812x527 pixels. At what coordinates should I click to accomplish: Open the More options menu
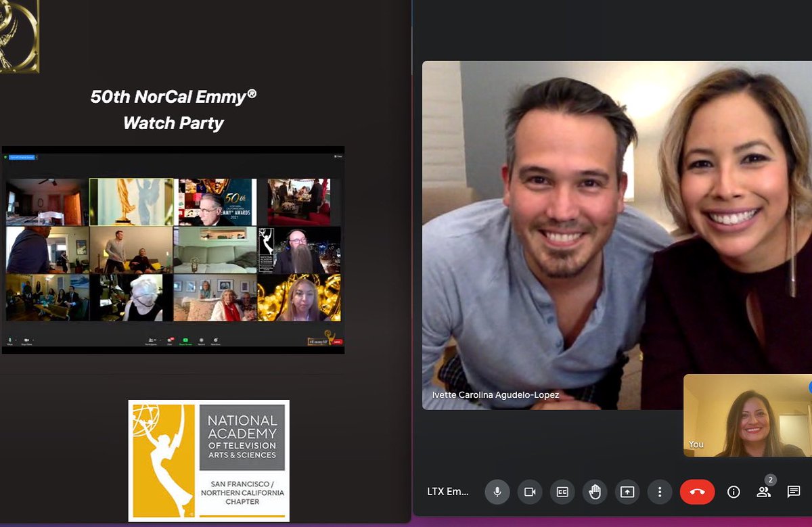[660, 492]
